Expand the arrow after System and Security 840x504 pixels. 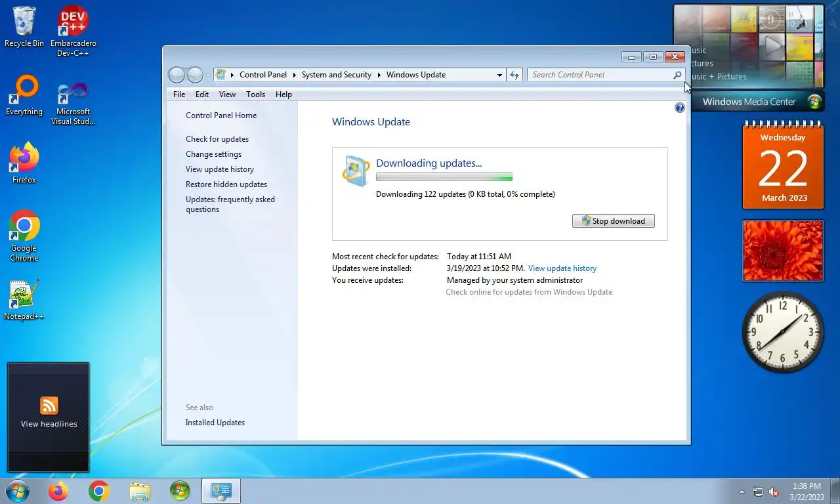pyautogui.click(x=379, y=75)
